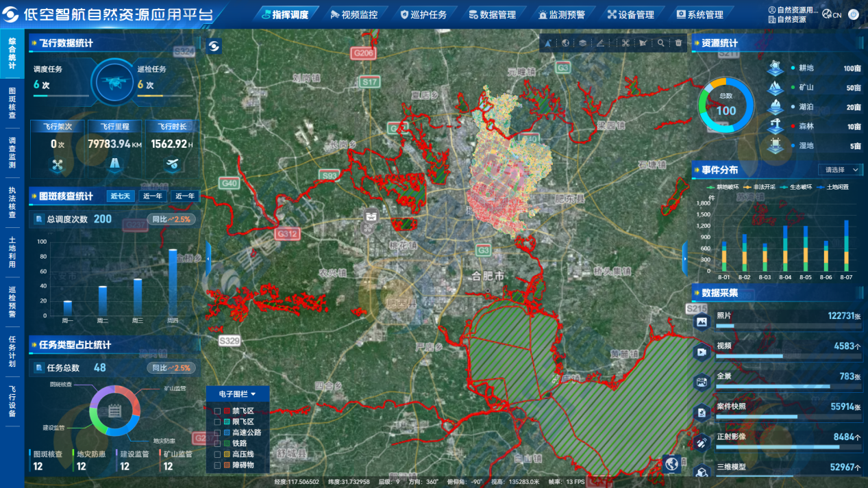Viewport: 868px width, 488px height.
Task: Click the trash bin clear icon
Action: coord(678,43)
